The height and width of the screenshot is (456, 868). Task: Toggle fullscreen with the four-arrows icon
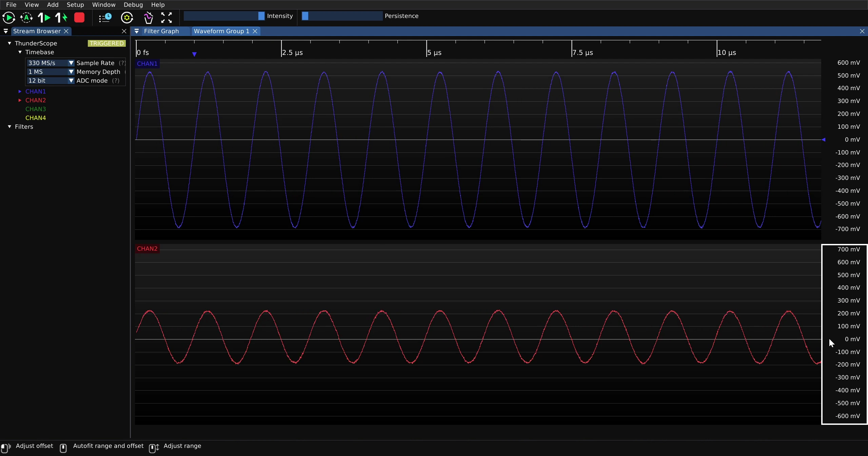click(166, 18)
